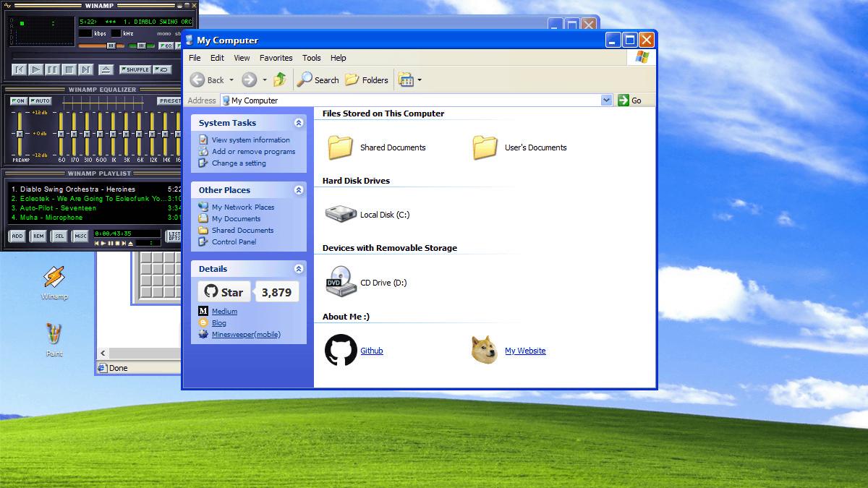This screenshot has width=868, height=488.
Task: Click the Github octocat icon
Action: tap(341, 350)
